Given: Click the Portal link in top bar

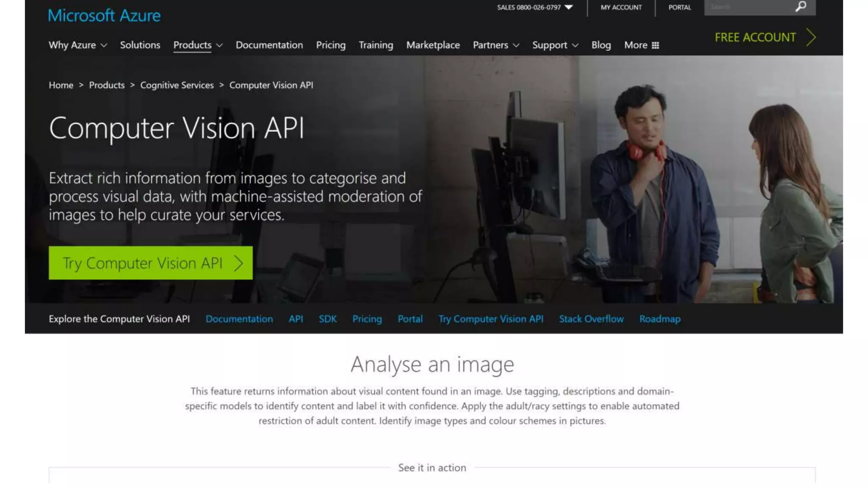Looking at the screenshot, I should click(x=679, y=7).
